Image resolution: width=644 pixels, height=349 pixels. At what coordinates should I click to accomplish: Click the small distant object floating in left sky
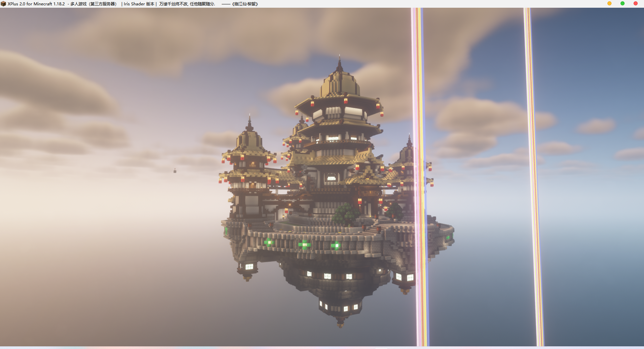click(x=175, y=171)
